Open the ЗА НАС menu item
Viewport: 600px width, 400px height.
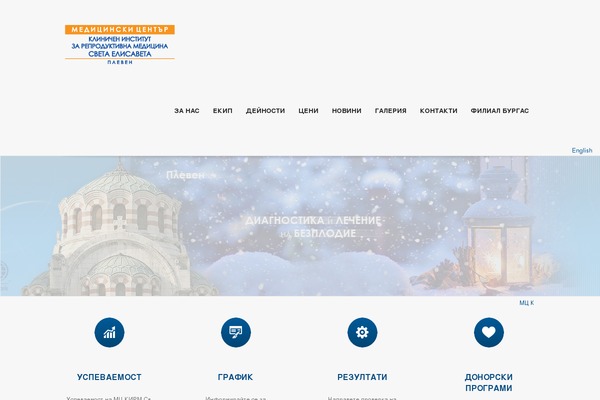click(187, 111)
